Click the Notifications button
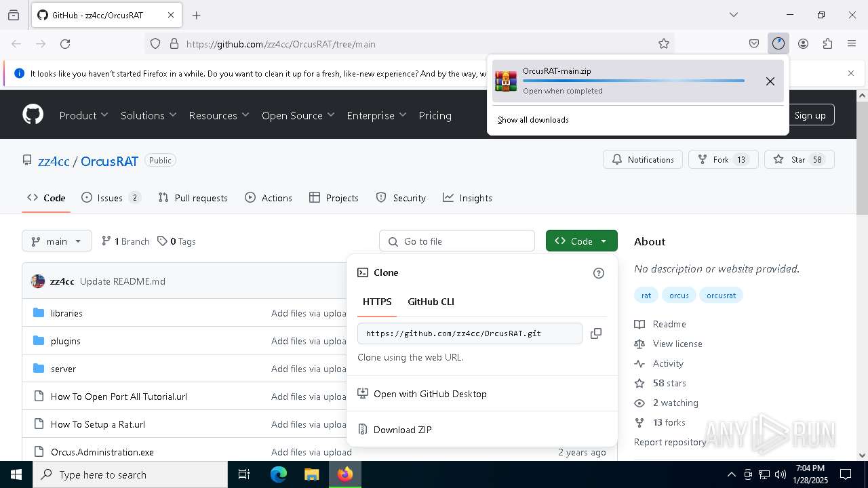 643,160
